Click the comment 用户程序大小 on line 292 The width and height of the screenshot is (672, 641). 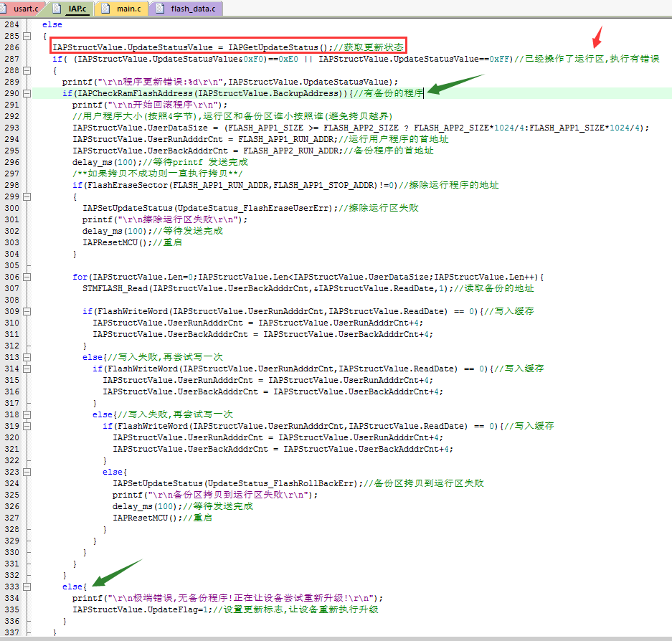(232, 116)
